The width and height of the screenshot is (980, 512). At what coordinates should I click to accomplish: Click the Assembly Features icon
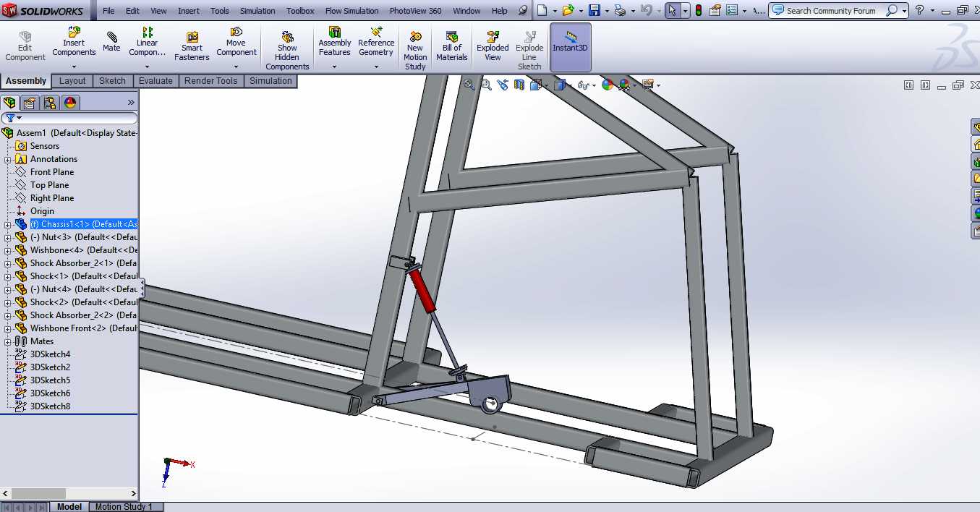(335, 33)
